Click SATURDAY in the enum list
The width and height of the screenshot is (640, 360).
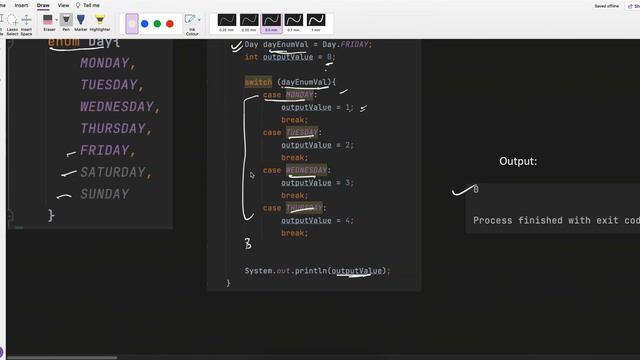(113, 172)
